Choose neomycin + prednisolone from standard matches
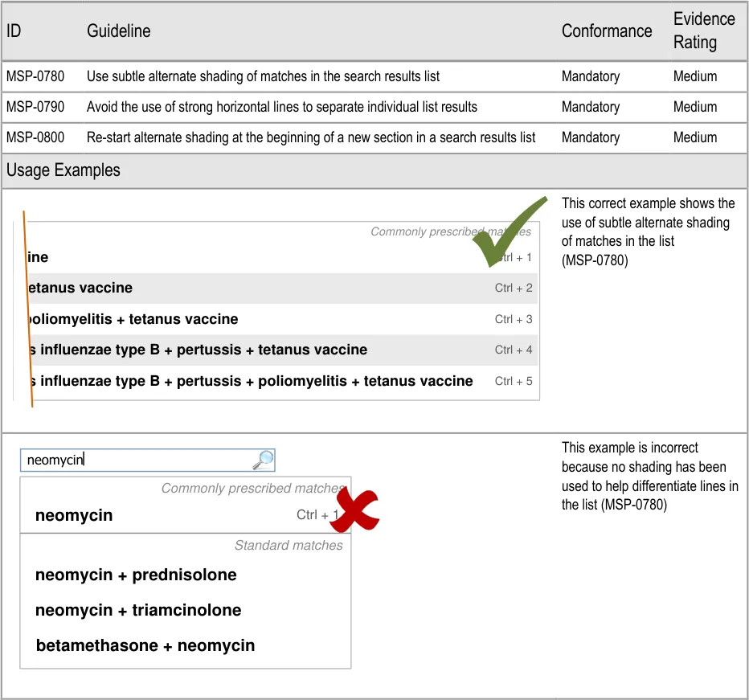This screenshot has width=749, height=700. 136,575
